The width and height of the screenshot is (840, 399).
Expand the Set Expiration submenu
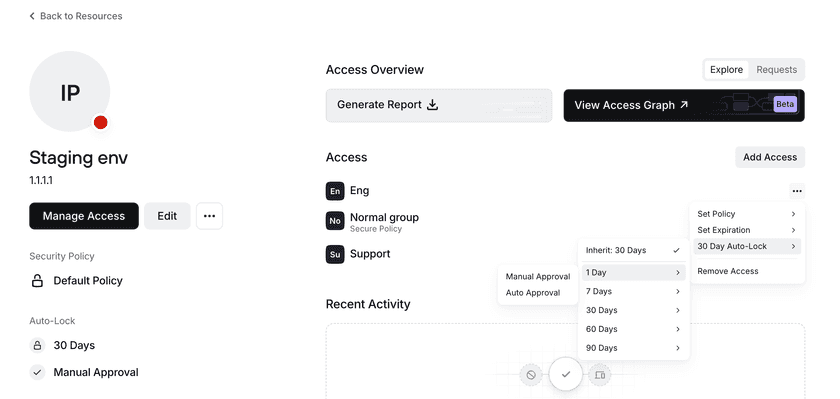pos(747,230)
